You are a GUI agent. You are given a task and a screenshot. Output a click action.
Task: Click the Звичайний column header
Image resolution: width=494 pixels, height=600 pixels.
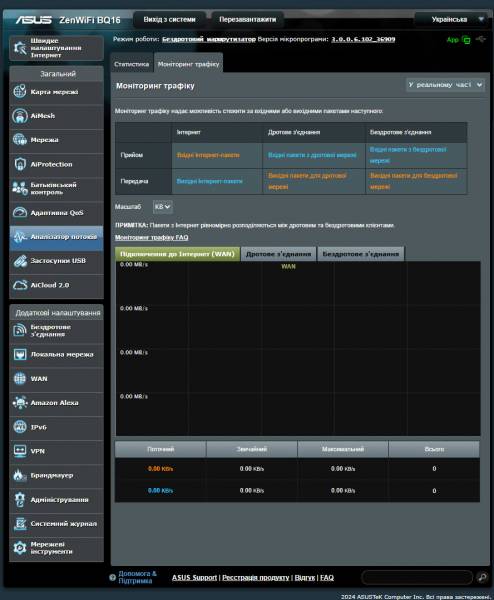pyautogui.click(x=252, y=449)
